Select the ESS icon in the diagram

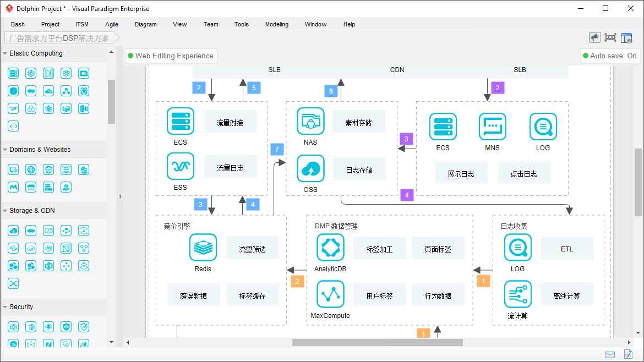(181, 166)
